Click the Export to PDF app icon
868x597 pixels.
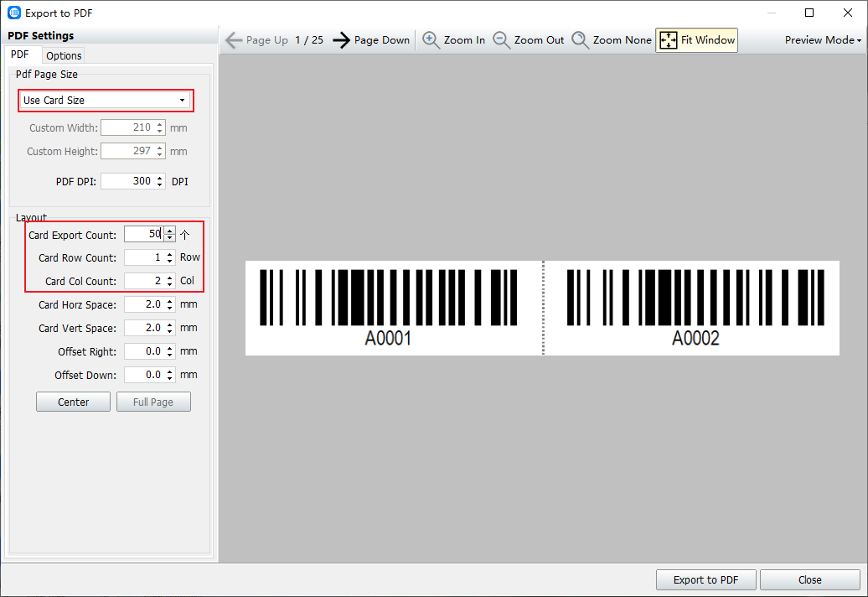pos(14,13)
